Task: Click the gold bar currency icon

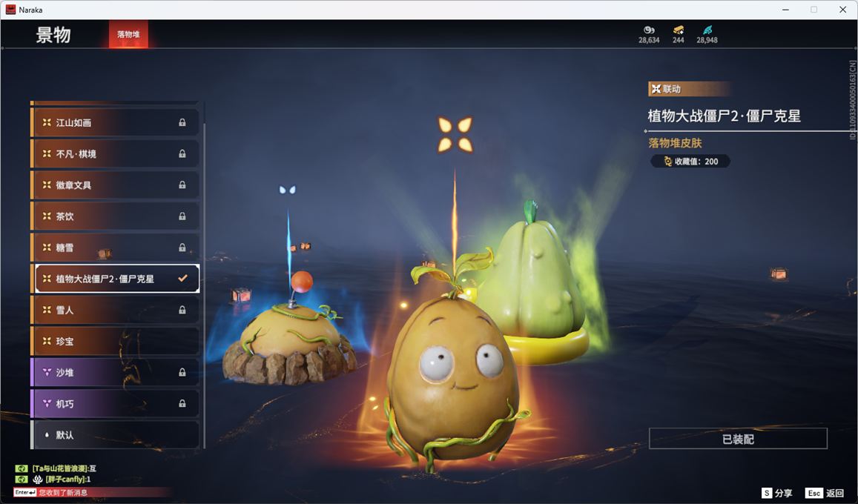Action: [x=678, y=30]
